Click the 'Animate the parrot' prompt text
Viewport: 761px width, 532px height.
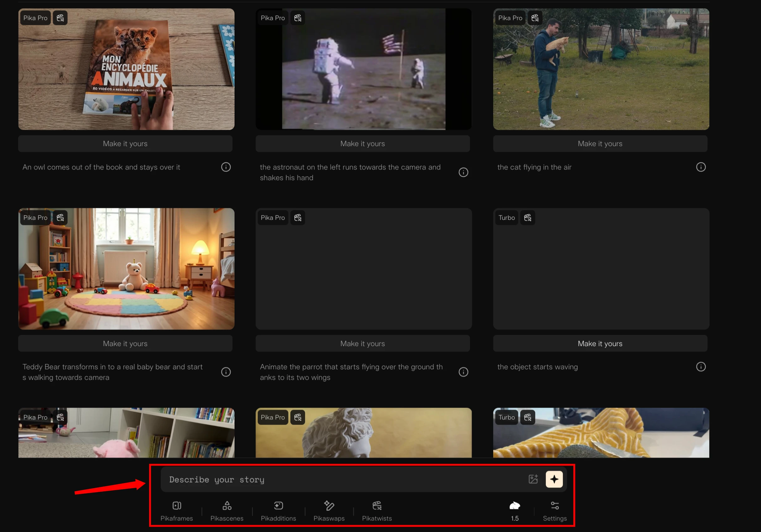(x=351, y=372)
